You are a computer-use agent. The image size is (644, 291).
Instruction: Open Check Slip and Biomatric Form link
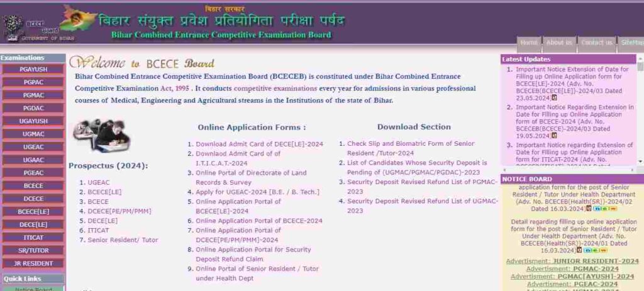411,148
